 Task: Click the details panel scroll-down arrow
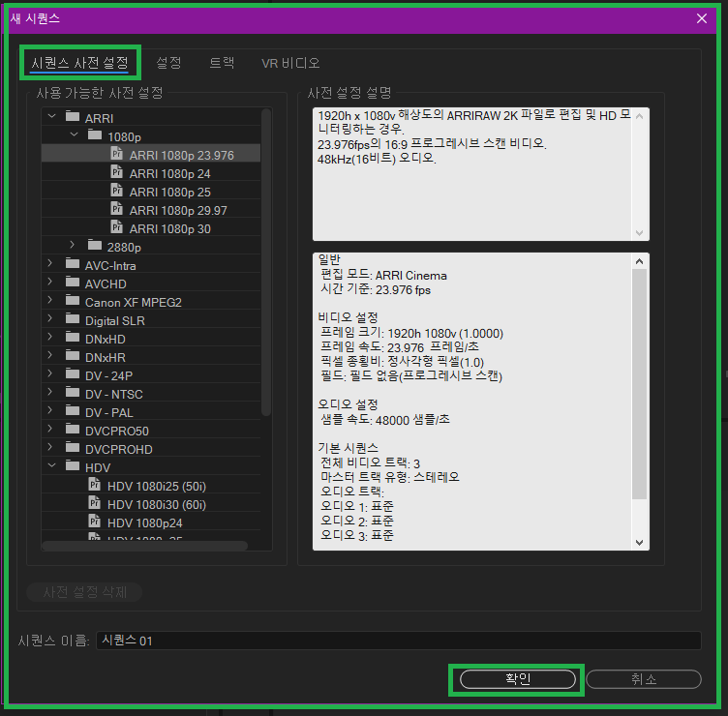tap(639, 543)
